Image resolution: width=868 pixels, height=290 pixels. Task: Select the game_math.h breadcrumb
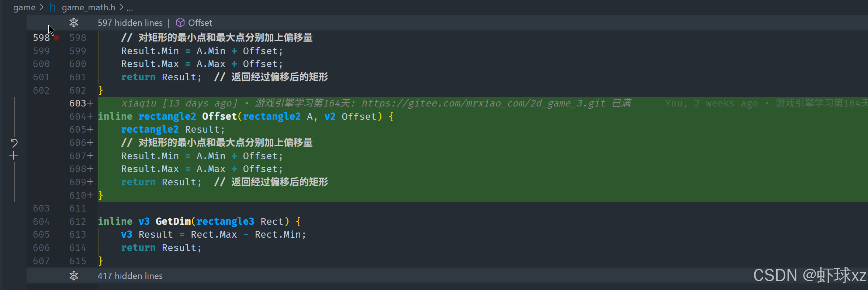[x=89, y=7]
